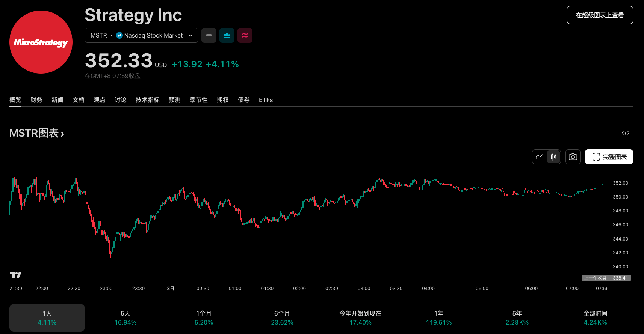Click the gray dash badge icon
Image resolution: width=644 pixels, height=334 pixels.
pos(209,35)
